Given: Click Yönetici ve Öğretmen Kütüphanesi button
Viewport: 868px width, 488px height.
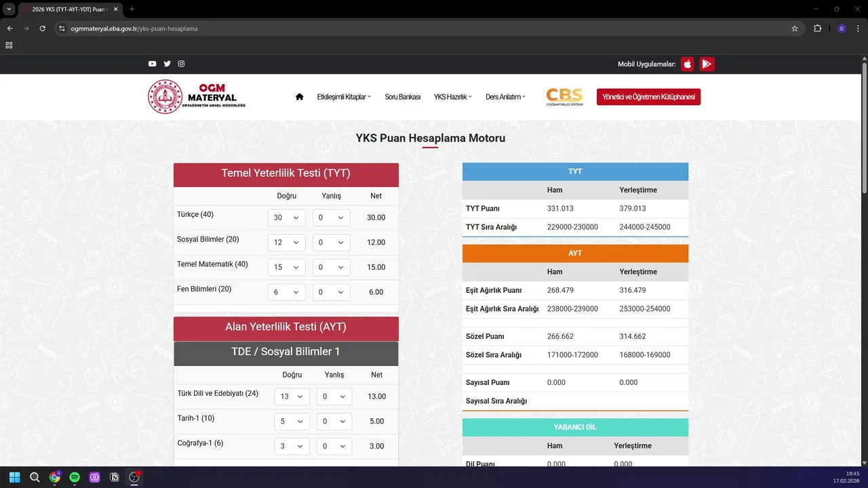Looking at the screenshot, I should [648, 97].
